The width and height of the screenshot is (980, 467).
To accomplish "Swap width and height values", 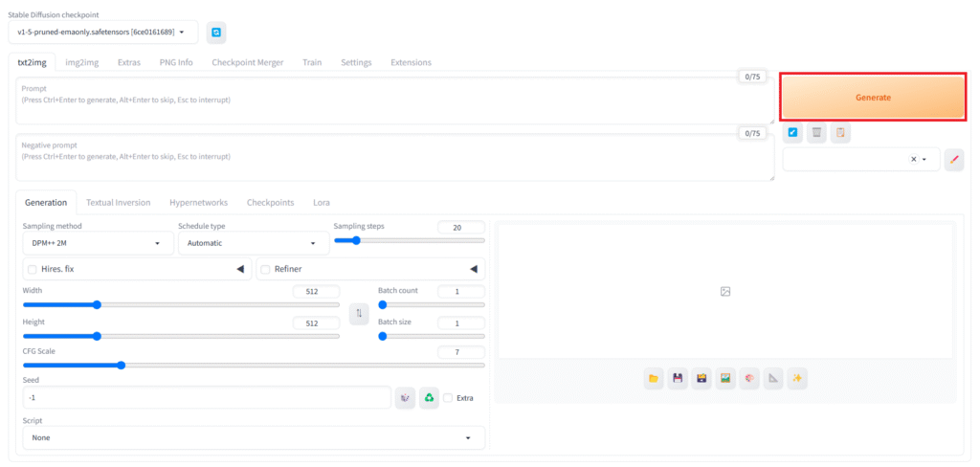I will click(359, 313).
